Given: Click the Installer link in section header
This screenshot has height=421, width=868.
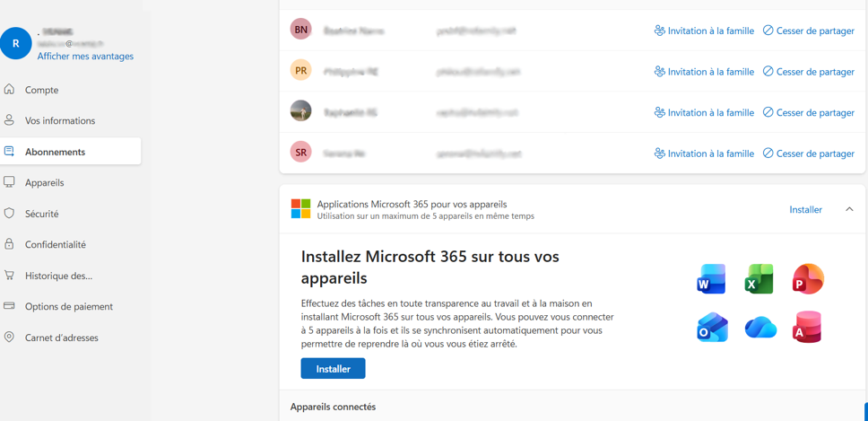Looking at the screenshot, I should 805,209.
